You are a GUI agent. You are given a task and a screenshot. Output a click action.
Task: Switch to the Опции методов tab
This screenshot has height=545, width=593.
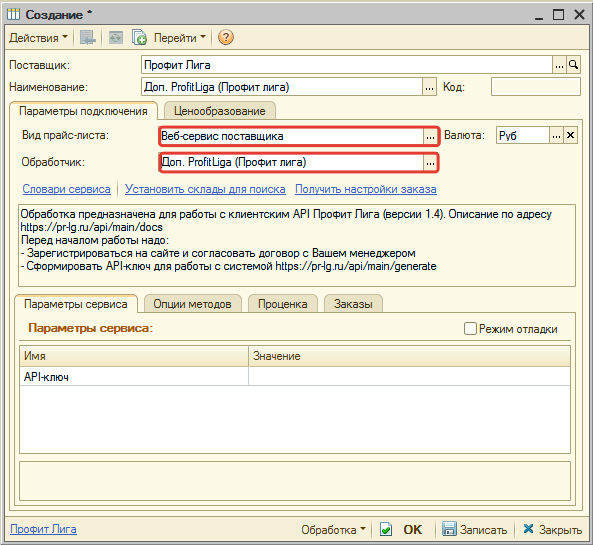pos(192,304)
